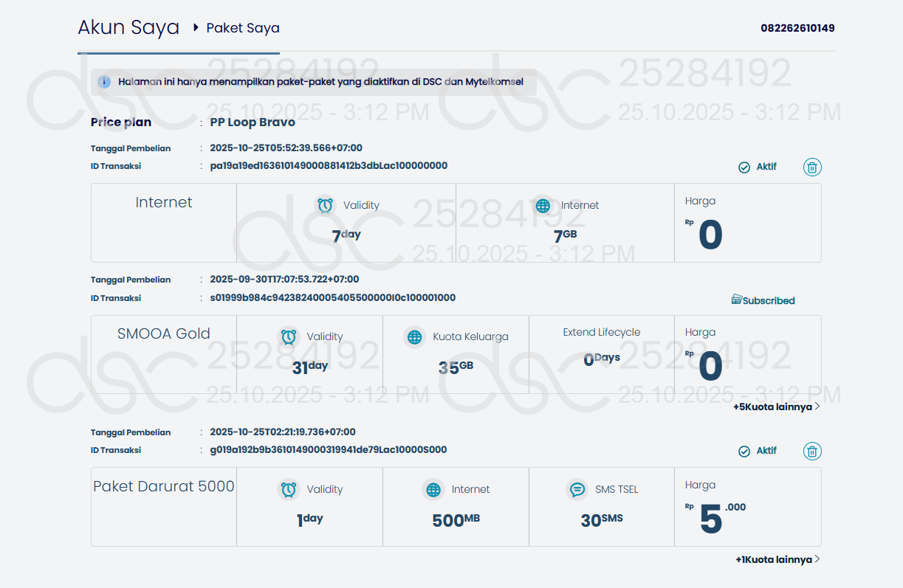The image size is (903, 588).
Task: Click the Subscribed icon for SMOOA Gold
Action: coord(737,300)
